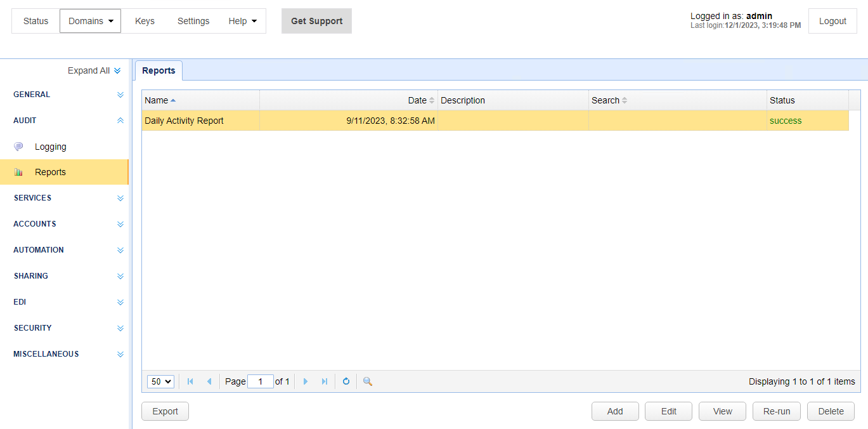Click the page number input field
Screen dimensions: 868x429
pos(260,381)
